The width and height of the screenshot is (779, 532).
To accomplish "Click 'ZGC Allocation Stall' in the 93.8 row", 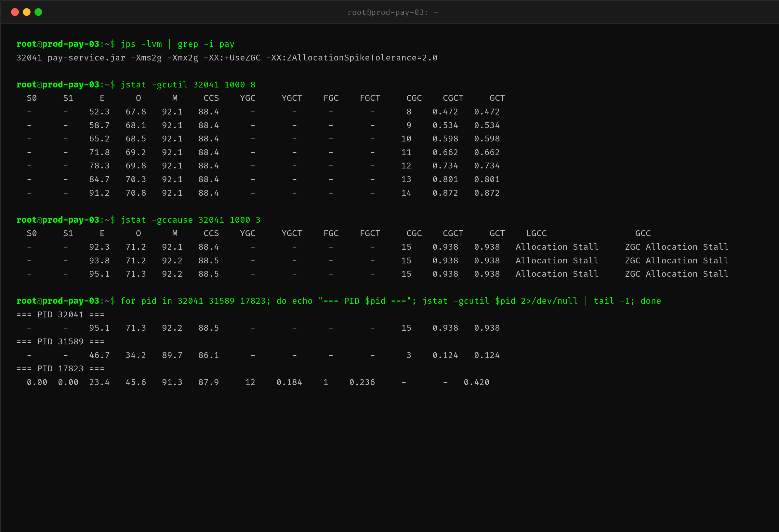I will click(677, 260).
